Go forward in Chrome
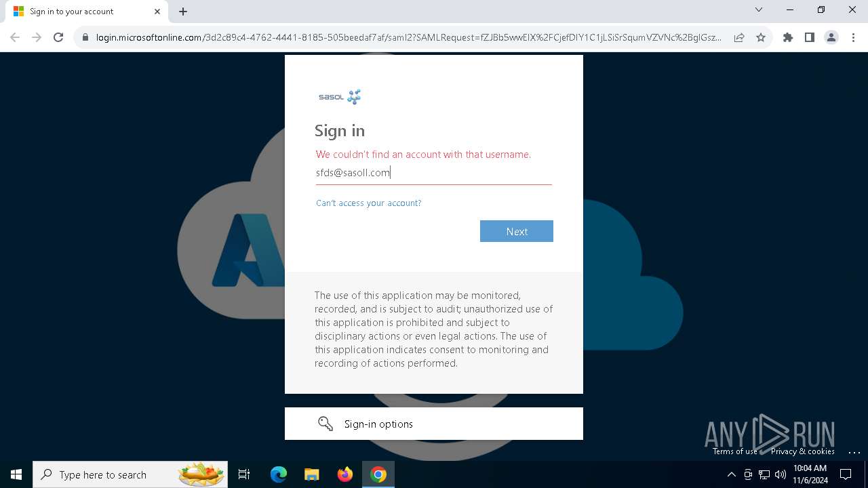This screenshot has width=868, height=488. pyautogui.click(x=37, y=37)
